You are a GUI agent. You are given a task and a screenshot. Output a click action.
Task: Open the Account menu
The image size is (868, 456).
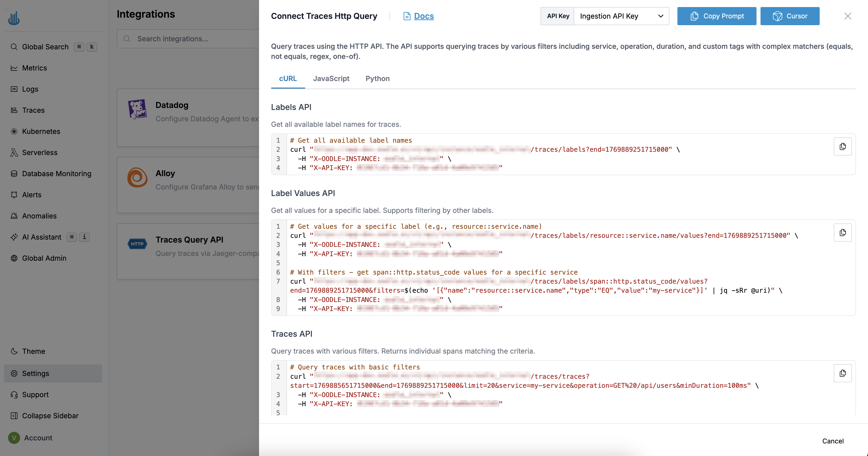pyautogui.click(x=38, y=438)
